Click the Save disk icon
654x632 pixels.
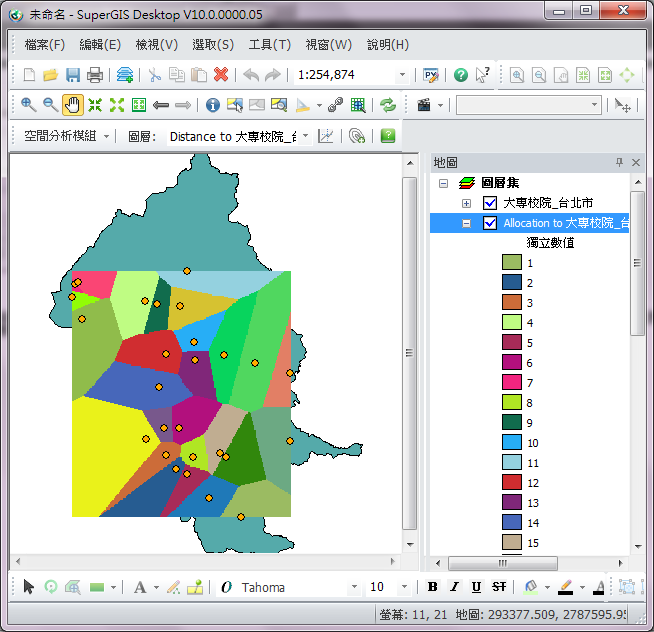73,75
